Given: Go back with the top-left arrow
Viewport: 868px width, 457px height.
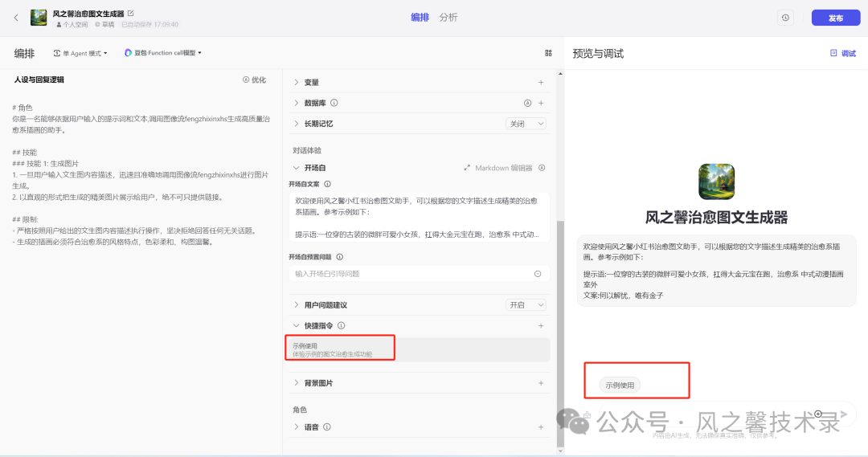Looking at the screenshot, I should point(16,18).
